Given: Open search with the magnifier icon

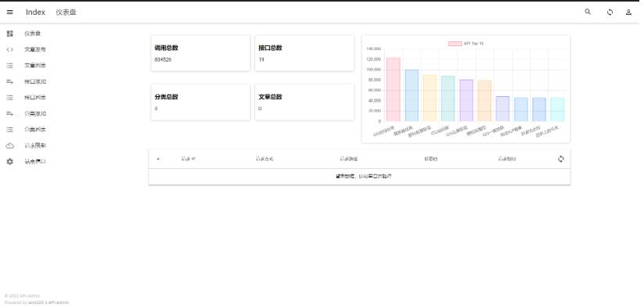Looking at the screenshot, I should coord(588,12).
